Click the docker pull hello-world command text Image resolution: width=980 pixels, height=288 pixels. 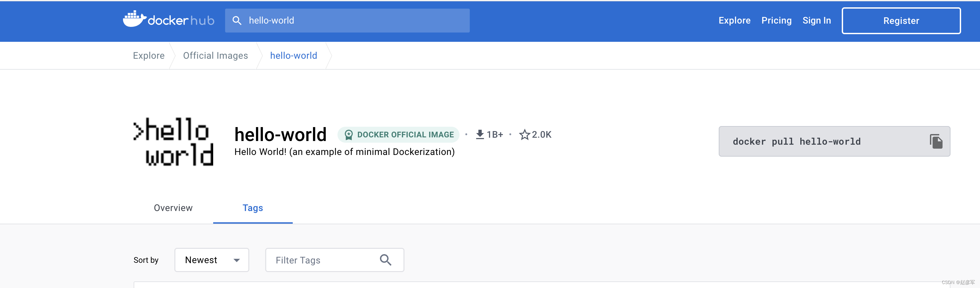point(796,142)
